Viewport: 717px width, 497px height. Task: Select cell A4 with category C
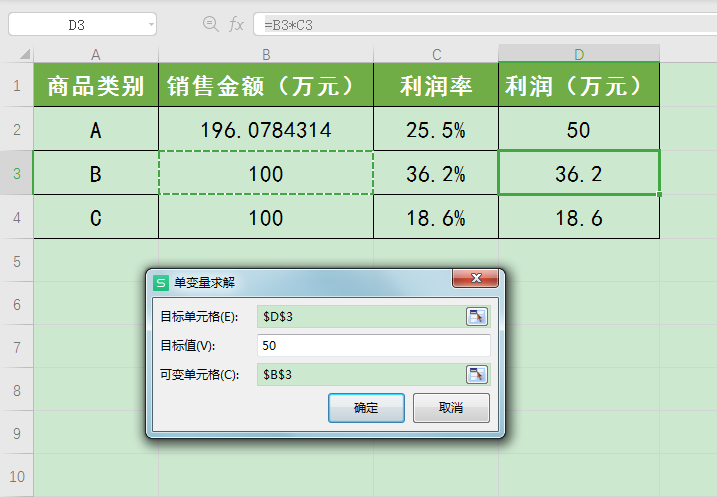pos(96,217)
